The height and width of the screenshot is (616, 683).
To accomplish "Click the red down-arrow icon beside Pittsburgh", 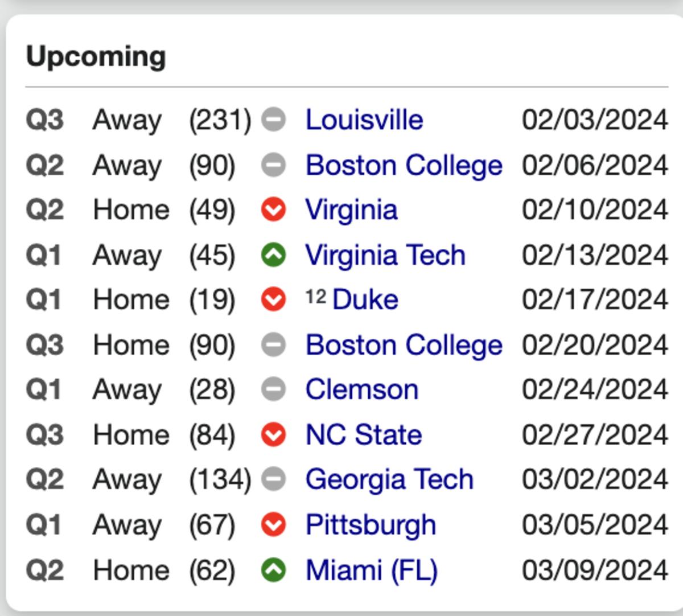I will click(x=273, y=525).
